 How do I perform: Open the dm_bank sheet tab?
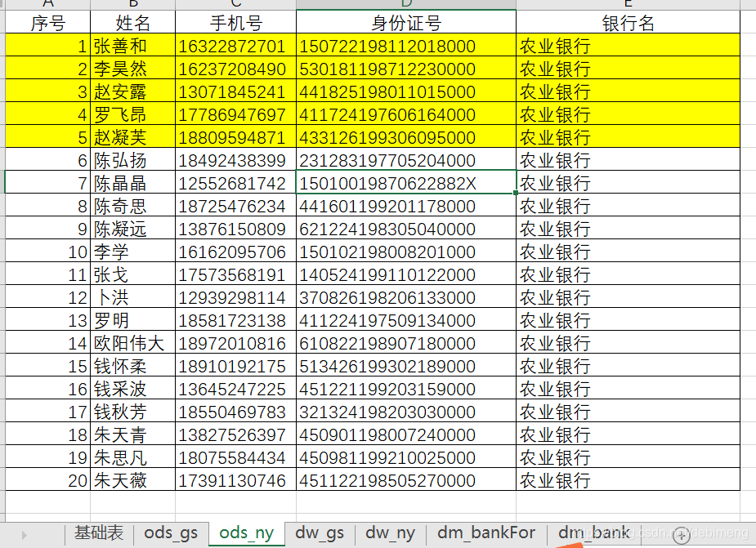593,533
